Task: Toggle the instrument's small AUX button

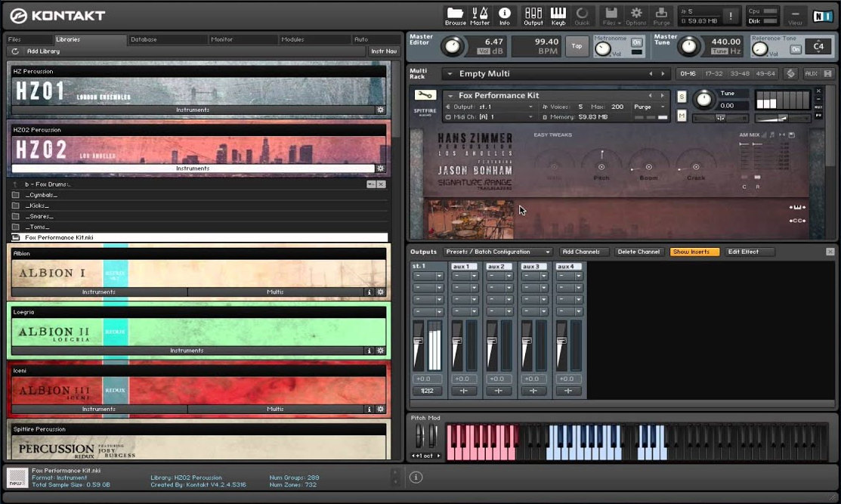Action: pos(818,107)
